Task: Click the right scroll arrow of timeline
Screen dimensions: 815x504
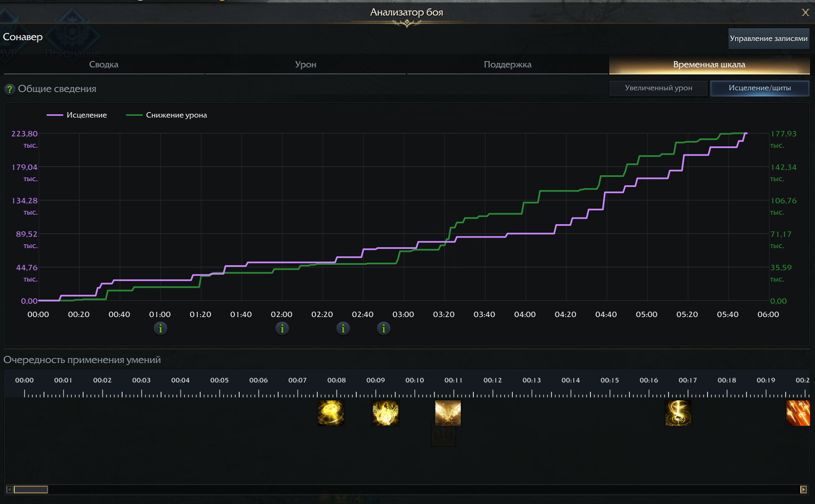Action: click(803, 489)
